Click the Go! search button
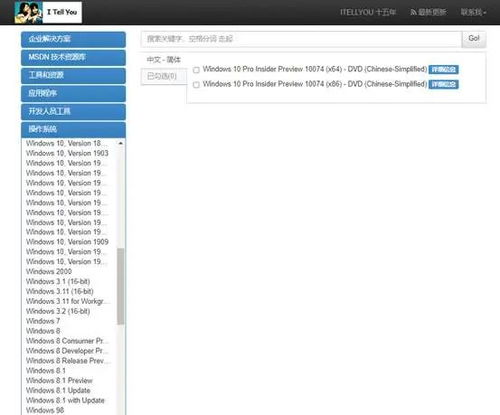Screen dimensions: 500x415 pyautogui.click(x=474, y=39)
